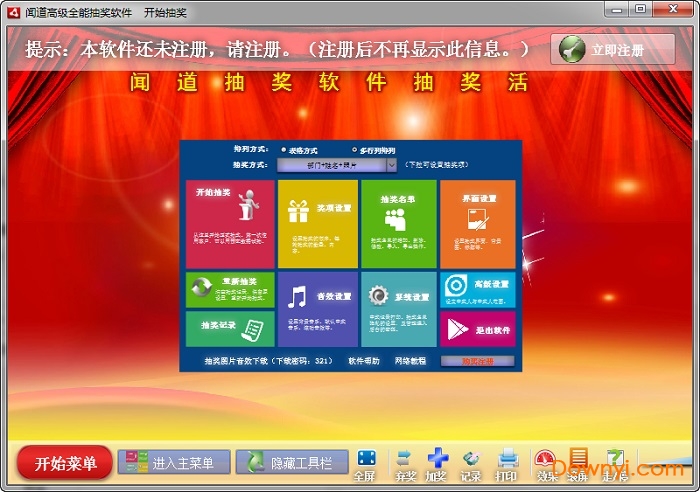Click the 退出软件 magenta tile
700x492 pixels.
(x=478, y=329)
